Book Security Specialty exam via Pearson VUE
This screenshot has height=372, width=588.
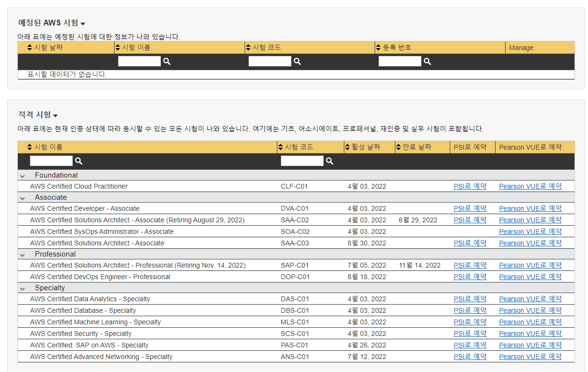[x=530, y=334]
